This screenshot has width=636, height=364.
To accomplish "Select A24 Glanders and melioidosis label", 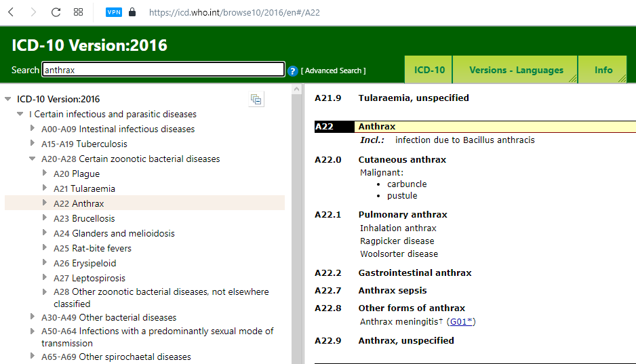I will 114,233.
